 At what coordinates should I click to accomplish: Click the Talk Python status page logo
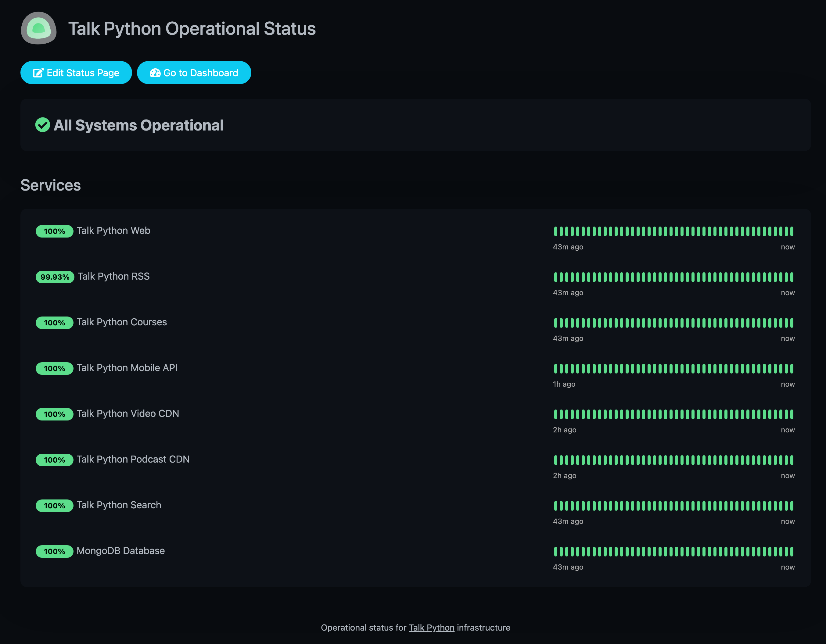[38, 28]
